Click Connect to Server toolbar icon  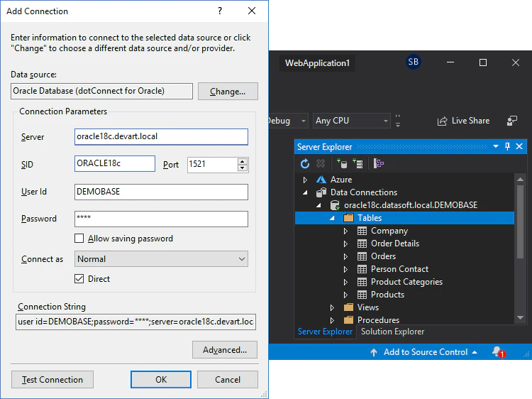pos(358,164)
